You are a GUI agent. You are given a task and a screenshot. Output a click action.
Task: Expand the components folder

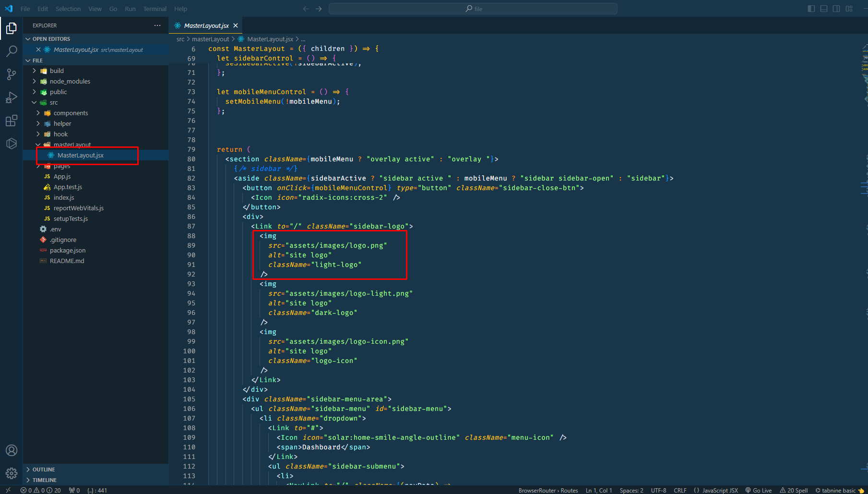71,113
